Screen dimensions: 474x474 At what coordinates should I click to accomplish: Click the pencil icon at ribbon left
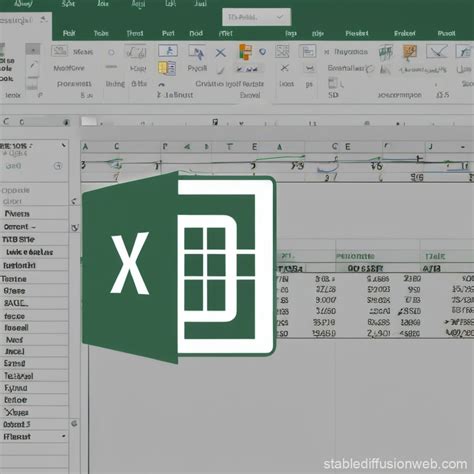click(33, 65)
